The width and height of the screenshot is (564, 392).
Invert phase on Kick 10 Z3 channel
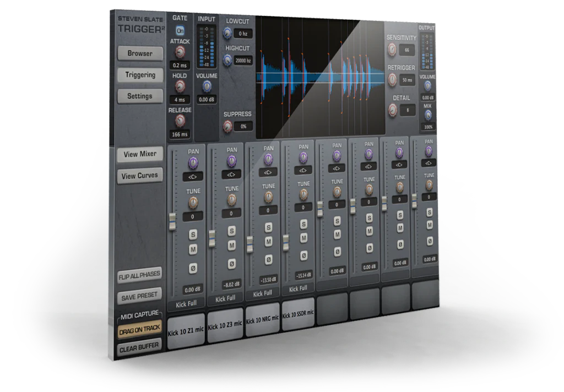click(x=232, y=264)
